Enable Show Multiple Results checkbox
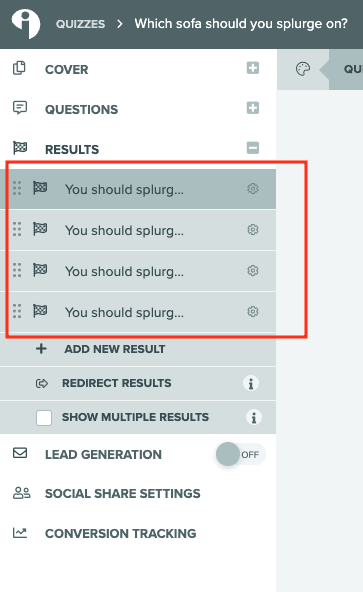This screenshot has width=363, height=592. click(x=44, y=418)
